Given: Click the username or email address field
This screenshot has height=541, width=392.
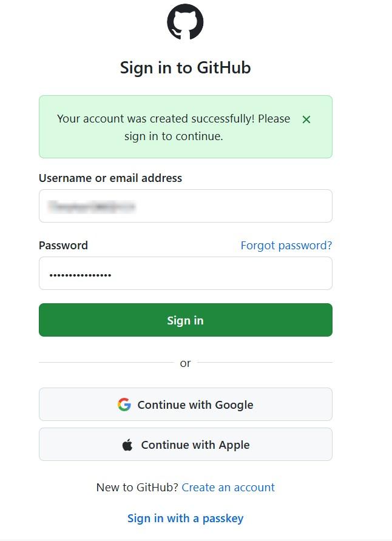Looking at the screenshot, I should [x=185, y=206].
